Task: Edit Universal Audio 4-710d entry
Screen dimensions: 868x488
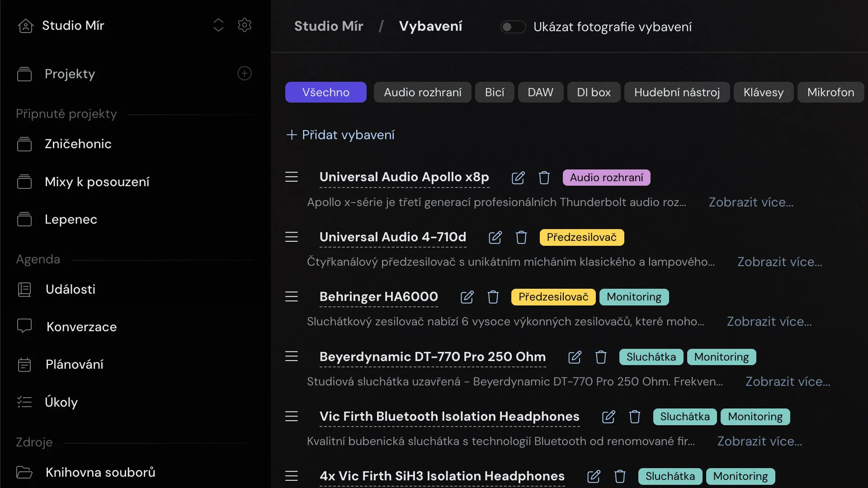Action: (x=495, y=237)
